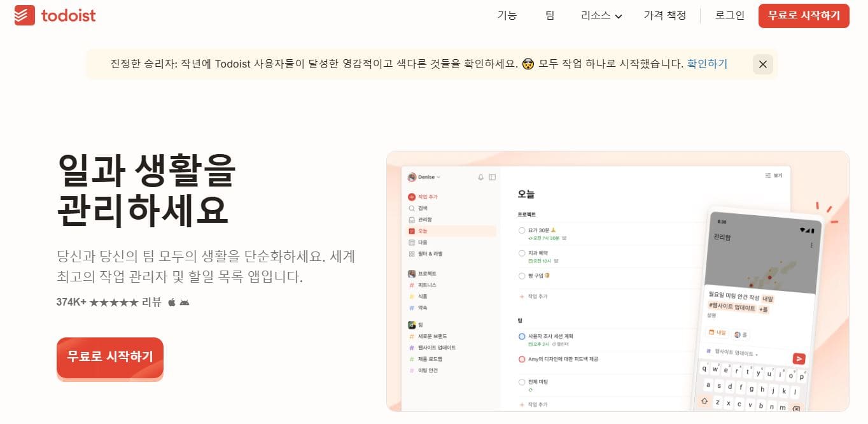This screenshot has height=424, width=868.
Task: Click the 로그인 link
Action: 730,15
